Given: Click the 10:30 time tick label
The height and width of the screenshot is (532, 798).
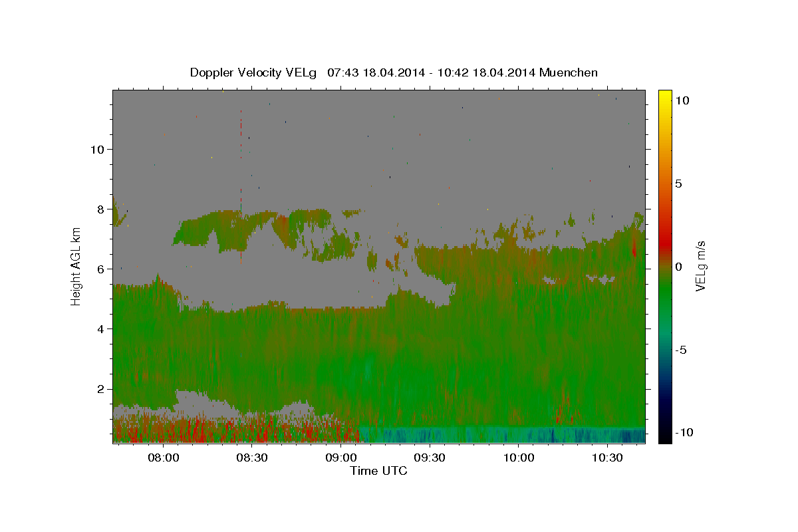Looking at the screenshot, I should click(x=607, y=458).
